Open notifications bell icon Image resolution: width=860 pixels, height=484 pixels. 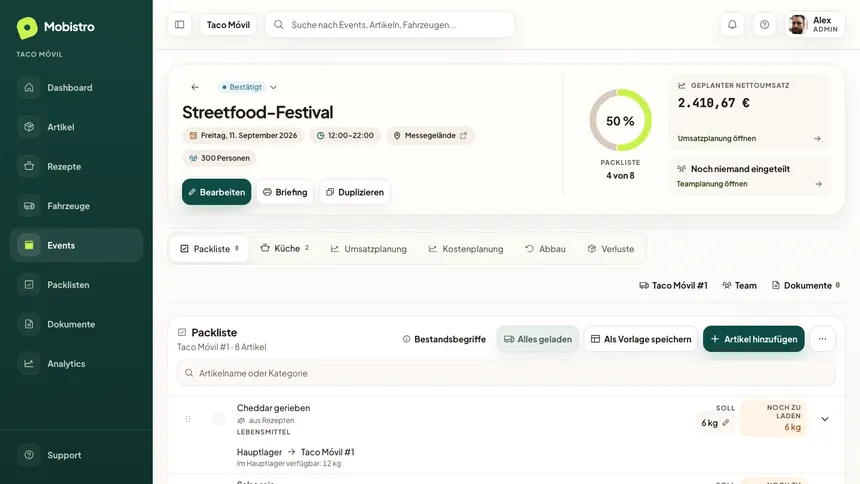click(x=732, y=25)
